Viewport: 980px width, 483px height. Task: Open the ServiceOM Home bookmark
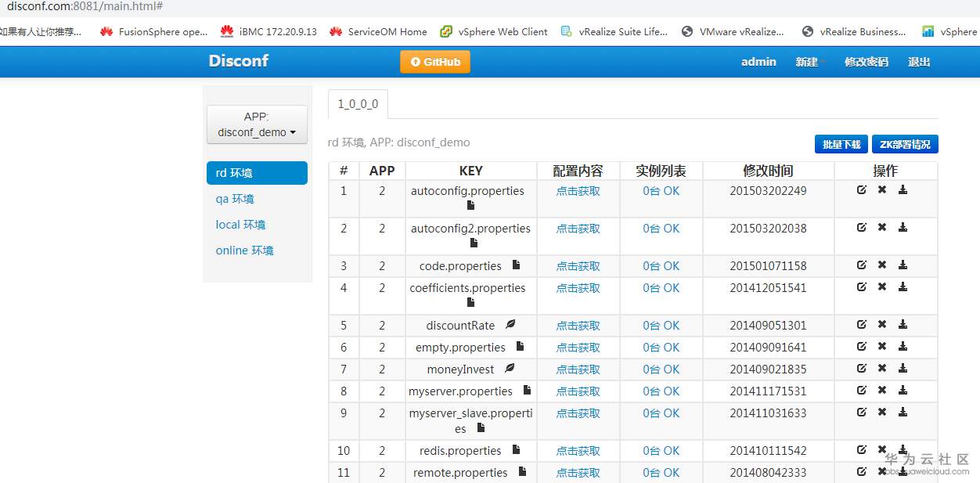[x=379, y=31]
